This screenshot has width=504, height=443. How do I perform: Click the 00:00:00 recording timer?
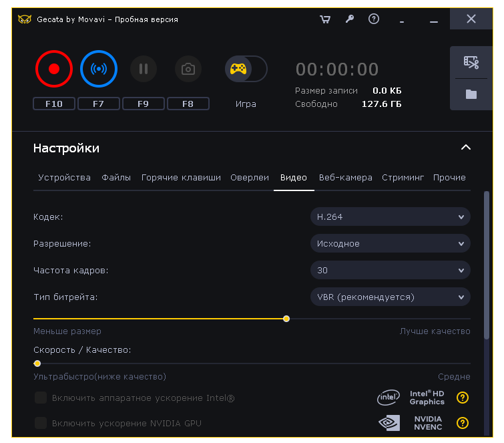(x=337, y=69)
